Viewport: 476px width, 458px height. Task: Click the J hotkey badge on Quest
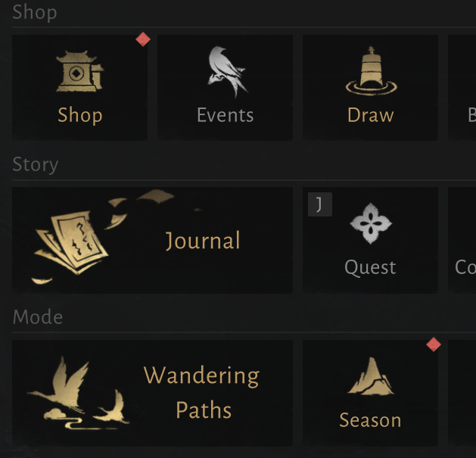click(x=319, y=204)
